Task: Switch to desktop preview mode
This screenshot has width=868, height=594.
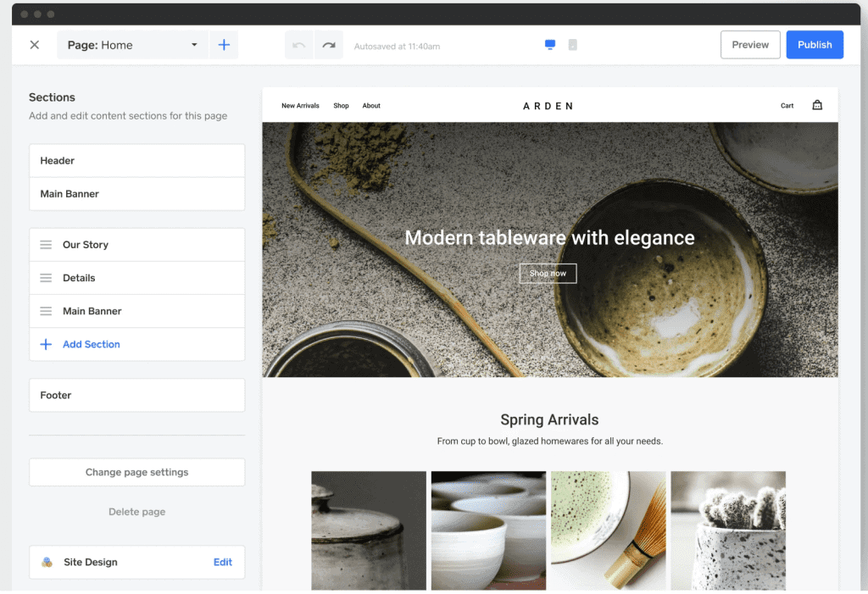Action: click(549, 44)
